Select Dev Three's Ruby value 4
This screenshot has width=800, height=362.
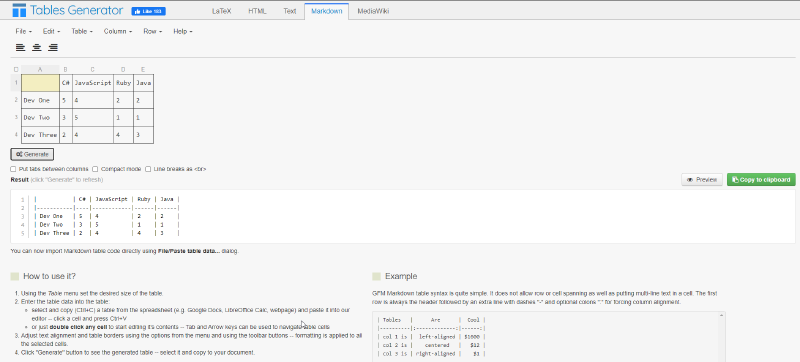click(123, 135)
